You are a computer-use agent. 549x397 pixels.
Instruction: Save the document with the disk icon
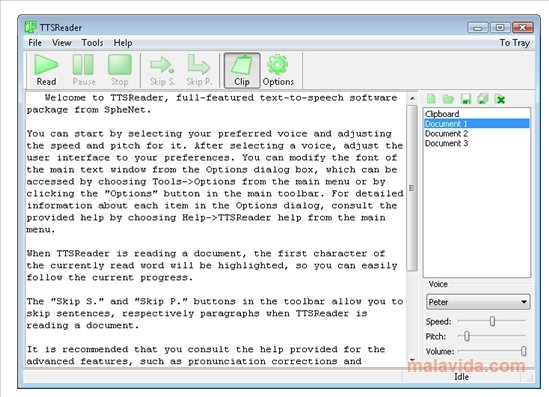tap(466, 99)
